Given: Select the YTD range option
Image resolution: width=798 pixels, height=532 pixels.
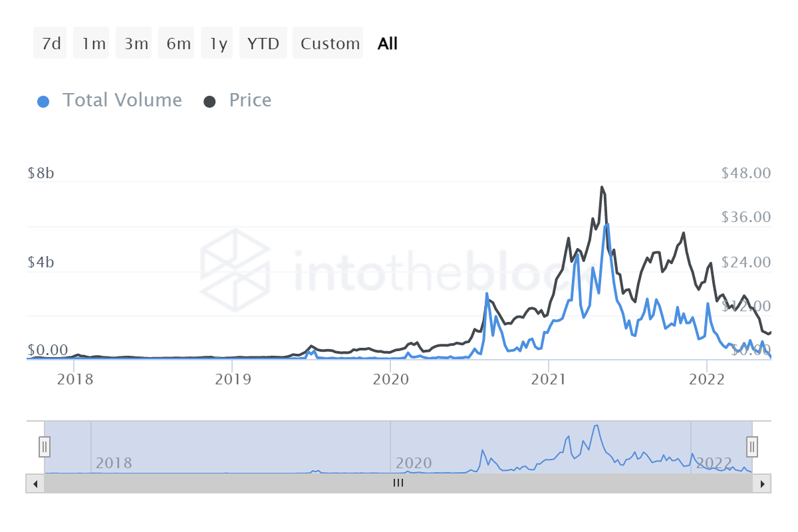Looking at the screenshot, I should (x=263, y=43).
